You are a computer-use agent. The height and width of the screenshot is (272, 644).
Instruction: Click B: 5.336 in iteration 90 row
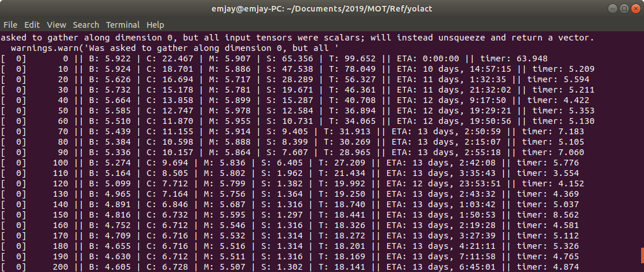[x=109, y=153]
